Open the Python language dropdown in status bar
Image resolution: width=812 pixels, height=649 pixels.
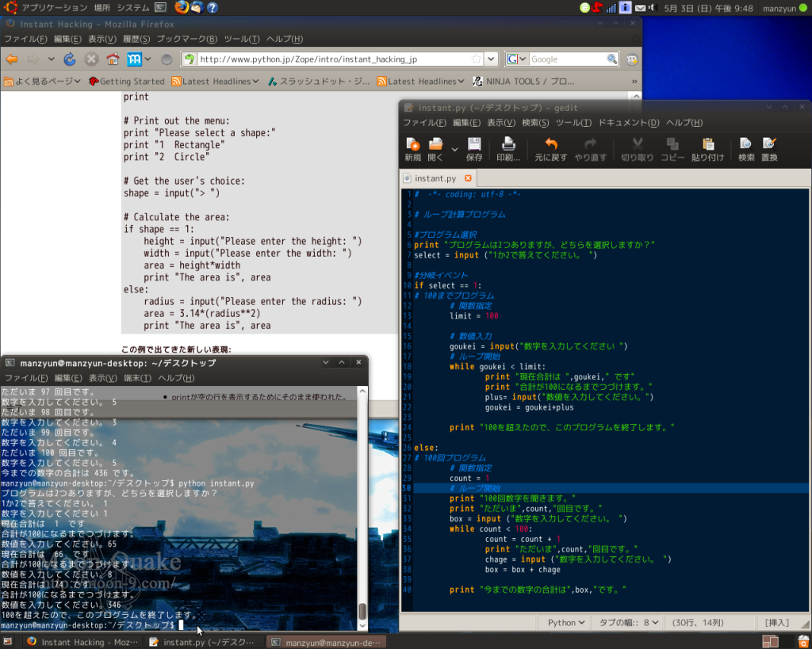tap(567, 623)
